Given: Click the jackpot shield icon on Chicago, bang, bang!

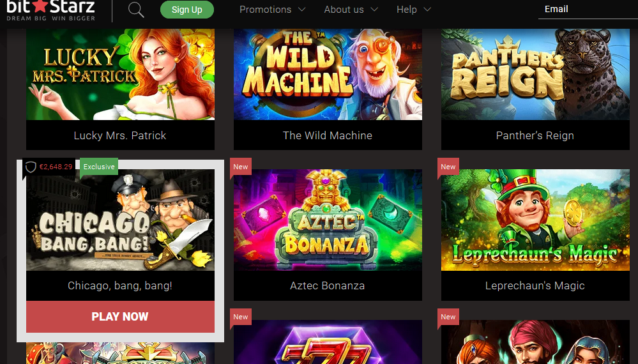Looking at the screenshot, I should [x=31, y=167].
